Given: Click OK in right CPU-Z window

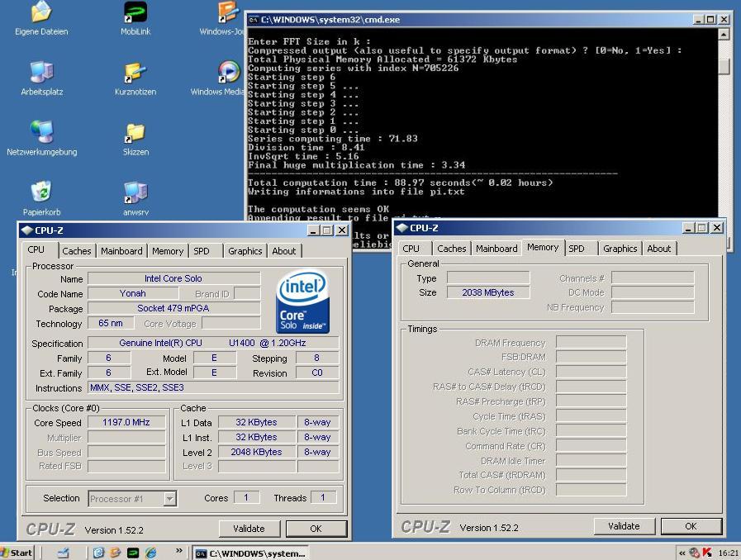Looking at the screenshot, I should [x=691, y=526].
